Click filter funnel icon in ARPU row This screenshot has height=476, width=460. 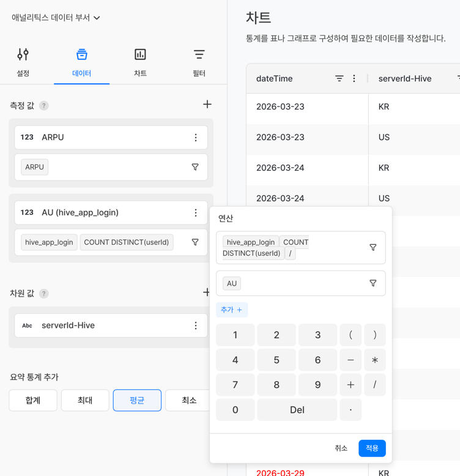click(x=195, y=167)
